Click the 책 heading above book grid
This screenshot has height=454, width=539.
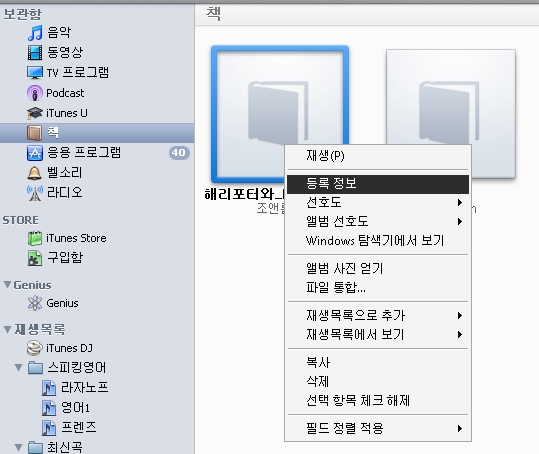[213, 14]
